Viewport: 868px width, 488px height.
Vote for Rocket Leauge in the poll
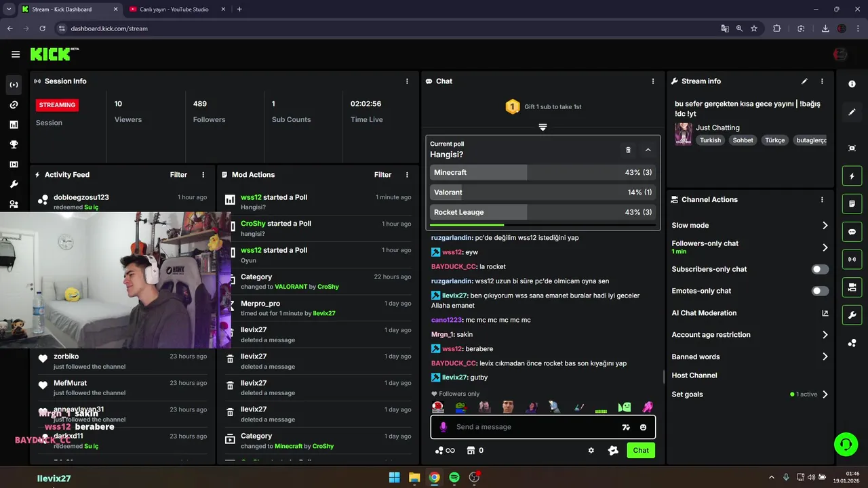tap(542, 212)
